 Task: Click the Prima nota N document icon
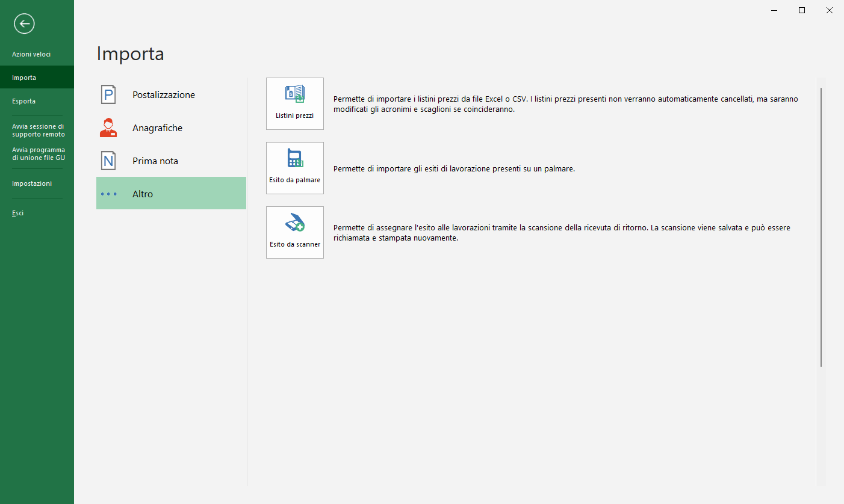pyautogui.click(x=108, y=161)
